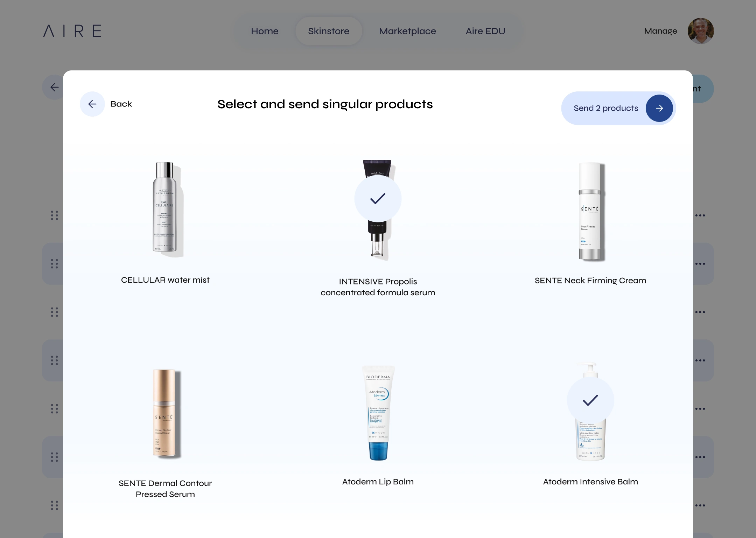Open the topmost three-dot row menu
The image size is (756, 538).
click(700, 215)
